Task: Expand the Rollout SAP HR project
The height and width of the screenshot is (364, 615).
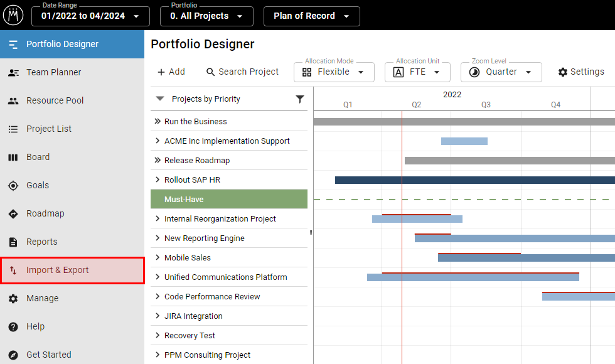Action: click(158, 180)
